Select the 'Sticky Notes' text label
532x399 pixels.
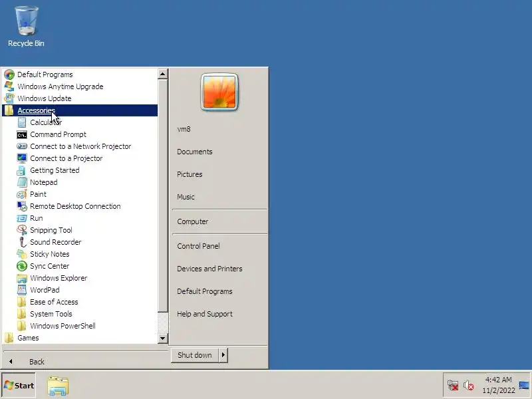(49, 254)
